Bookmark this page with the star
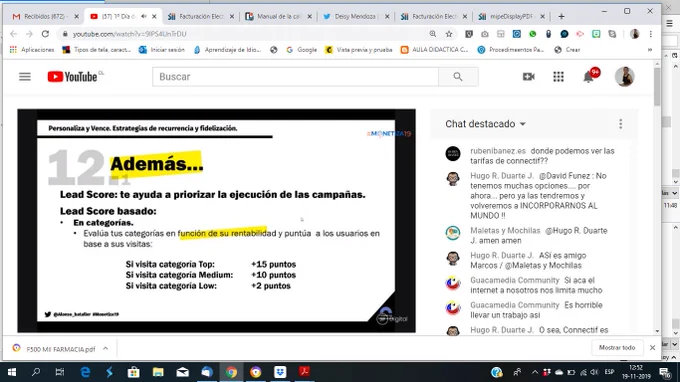 (x=449, y=34)
